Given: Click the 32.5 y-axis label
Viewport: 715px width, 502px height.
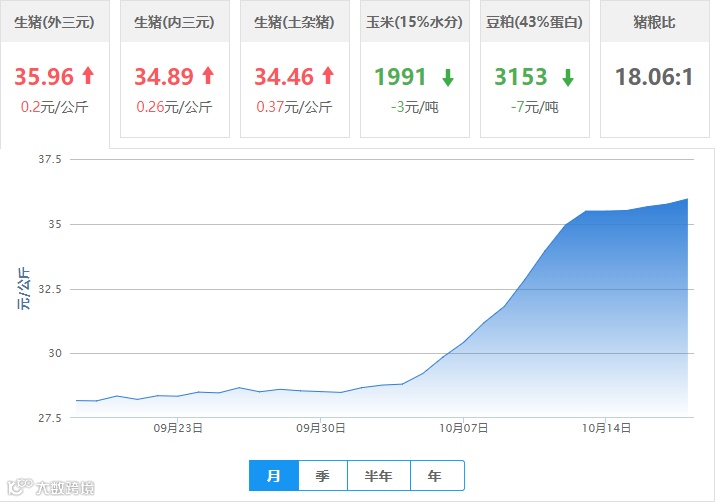Looking at the screenshot, I should tap(50, 289).
